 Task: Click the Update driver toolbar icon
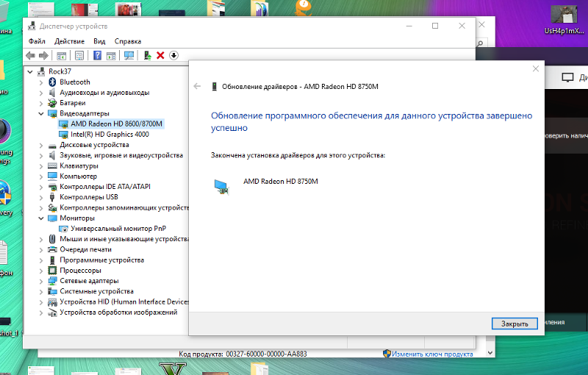(x=147, y=55)
